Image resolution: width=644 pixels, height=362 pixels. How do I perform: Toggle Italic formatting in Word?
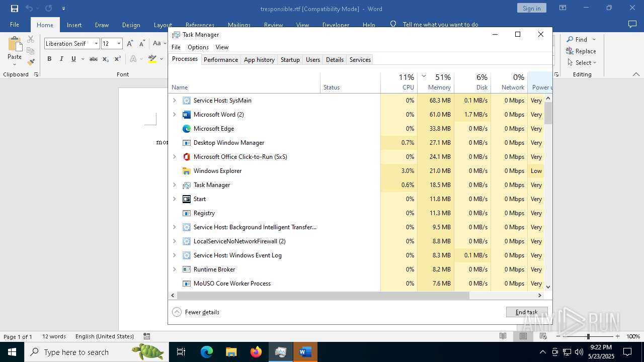[x=61, y=59]
